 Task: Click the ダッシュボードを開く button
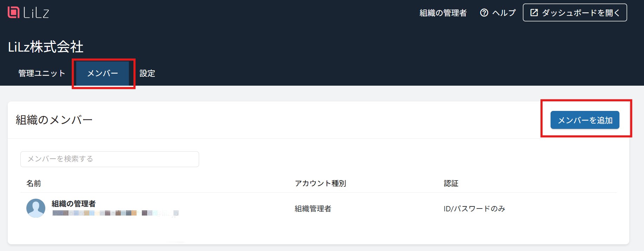pos(575,13)
